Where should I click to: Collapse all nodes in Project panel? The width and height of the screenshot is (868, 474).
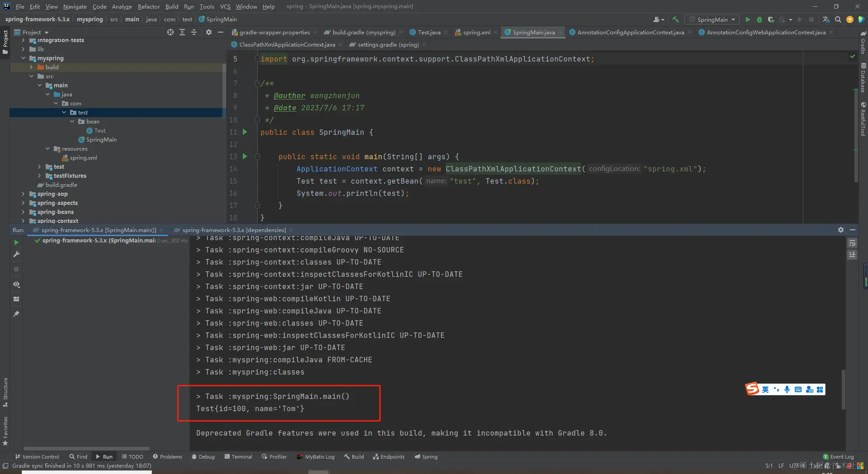point(194,32)
